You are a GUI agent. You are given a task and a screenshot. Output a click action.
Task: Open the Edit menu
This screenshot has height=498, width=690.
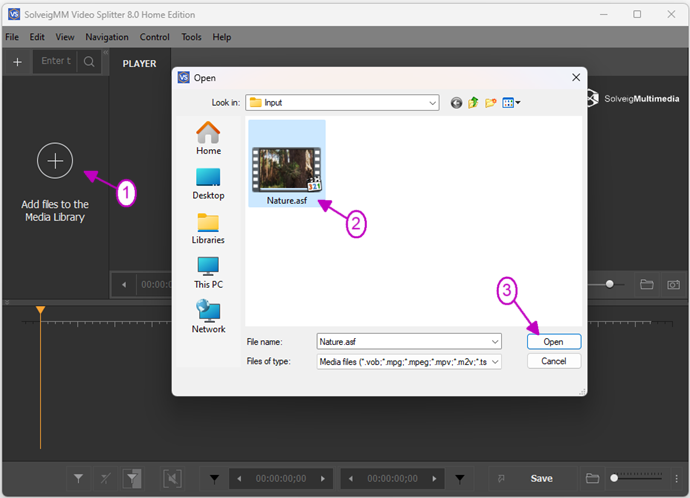click(x=37, y=37)
